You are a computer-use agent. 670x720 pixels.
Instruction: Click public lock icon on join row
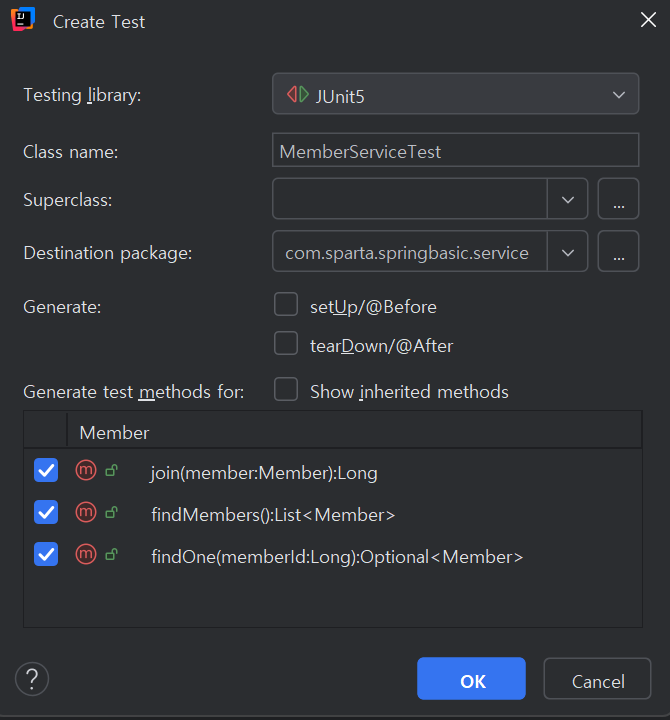[112, 470]
